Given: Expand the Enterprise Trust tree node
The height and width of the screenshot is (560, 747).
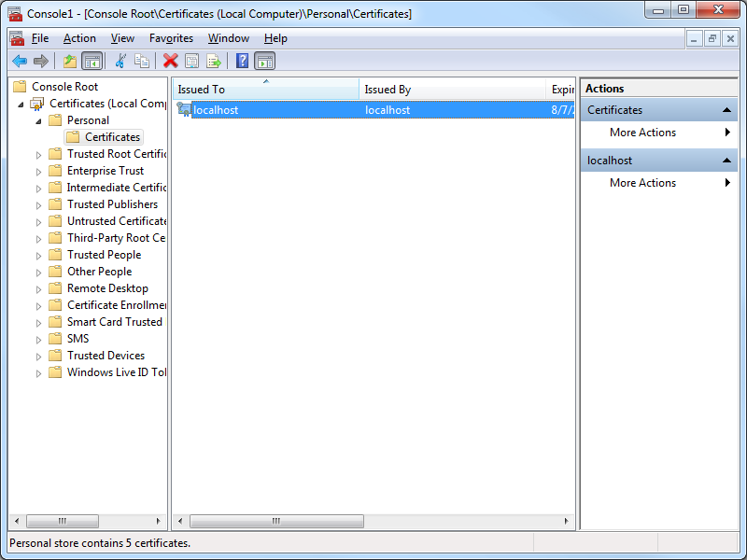Looking at the screenshot, I should point(39,171).
